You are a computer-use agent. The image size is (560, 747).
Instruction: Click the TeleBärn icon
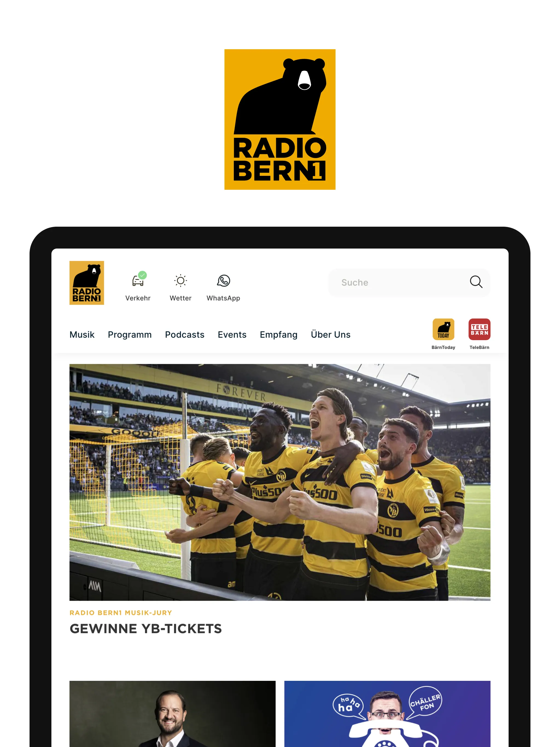478,329
